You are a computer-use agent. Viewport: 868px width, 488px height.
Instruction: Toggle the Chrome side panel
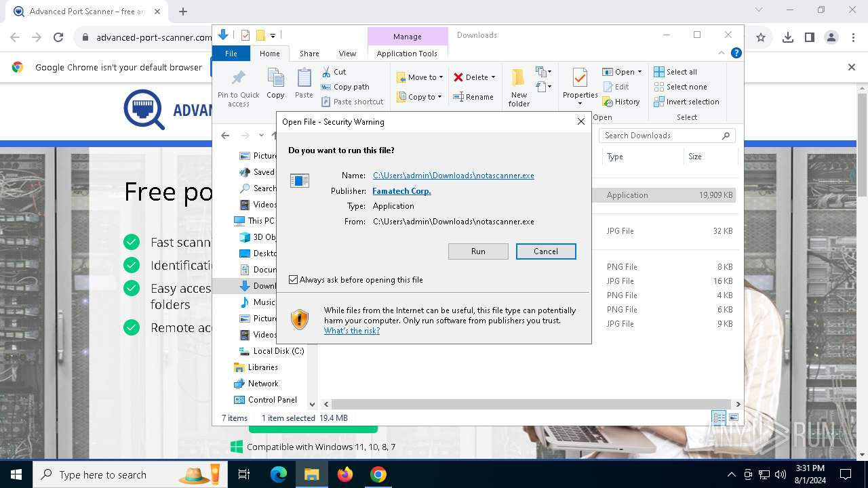(810, 38)
